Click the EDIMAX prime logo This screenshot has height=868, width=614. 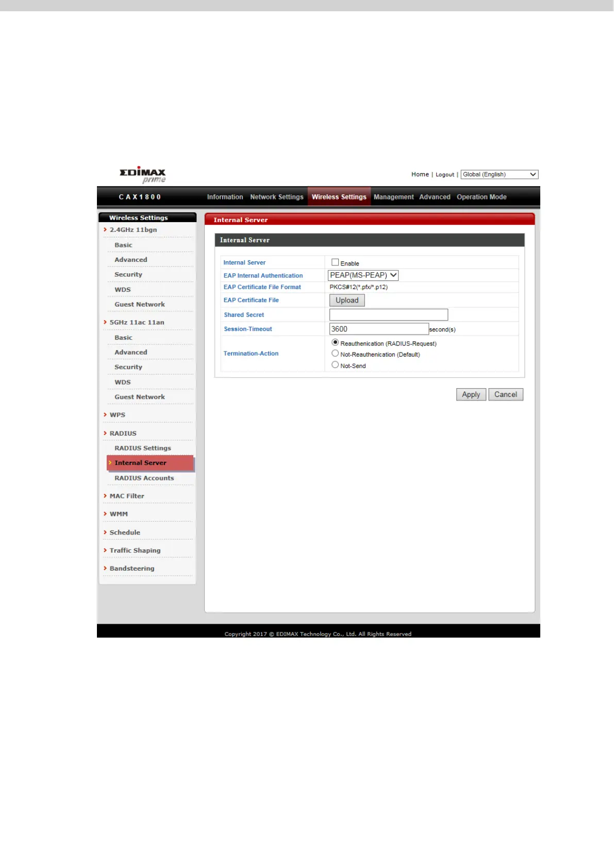coord(143,175)
